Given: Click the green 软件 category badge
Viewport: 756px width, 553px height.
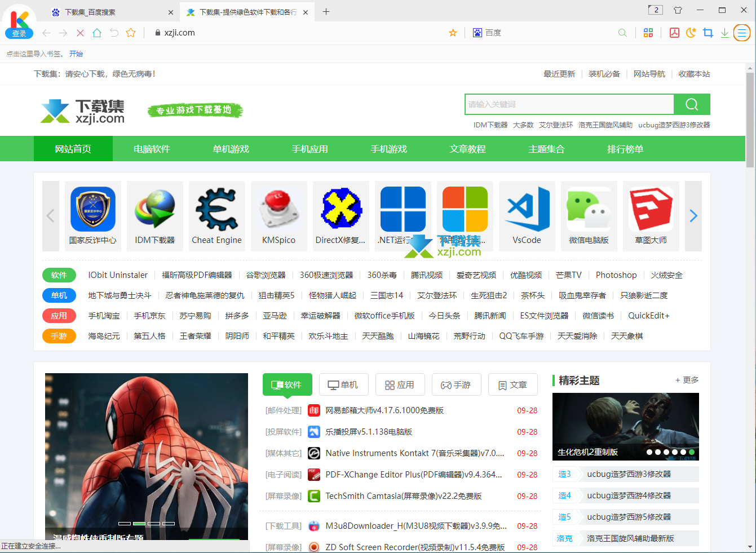Looking at the screenshot, I should click(x=59, y=275).
